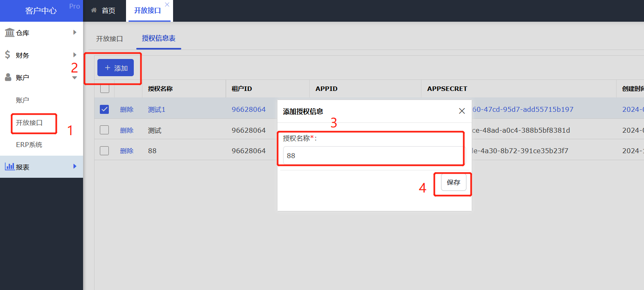The height and width of the screenshot is (290, 644).
Task: Check the checkbox for row 88
Action: [104, 151]
